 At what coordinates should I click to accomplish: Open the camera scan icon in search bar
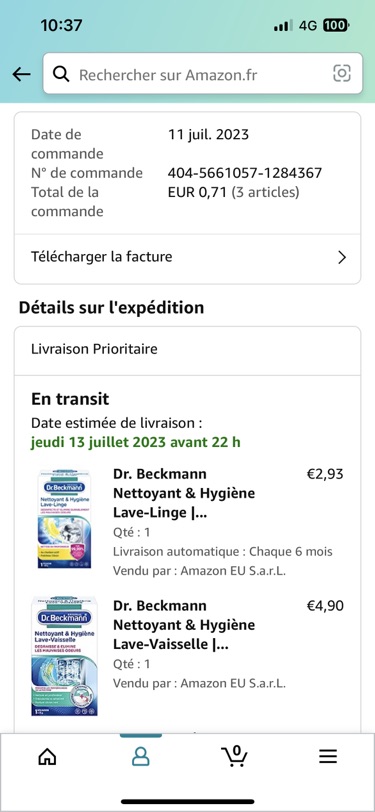tap(342, 74)
